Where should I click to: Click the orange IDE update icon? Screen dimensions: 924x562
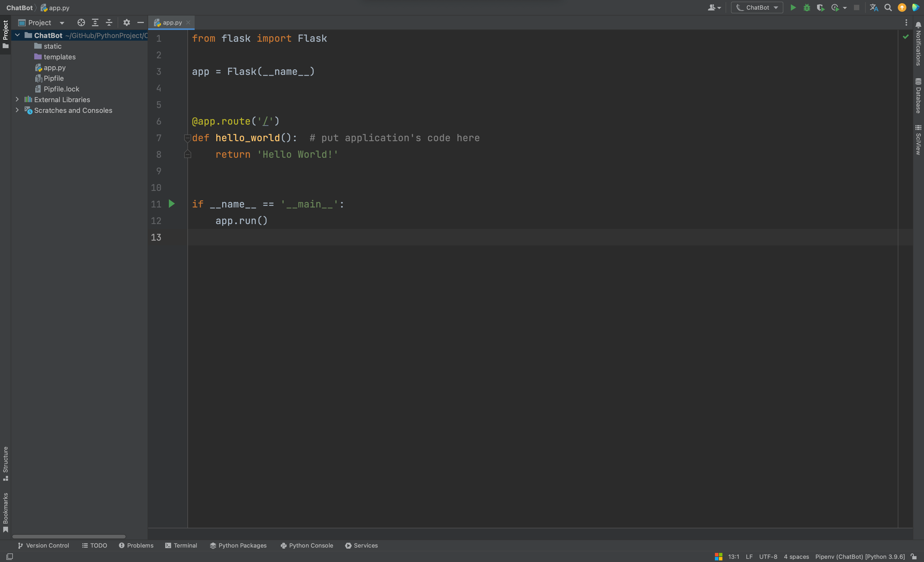[902, 7]
